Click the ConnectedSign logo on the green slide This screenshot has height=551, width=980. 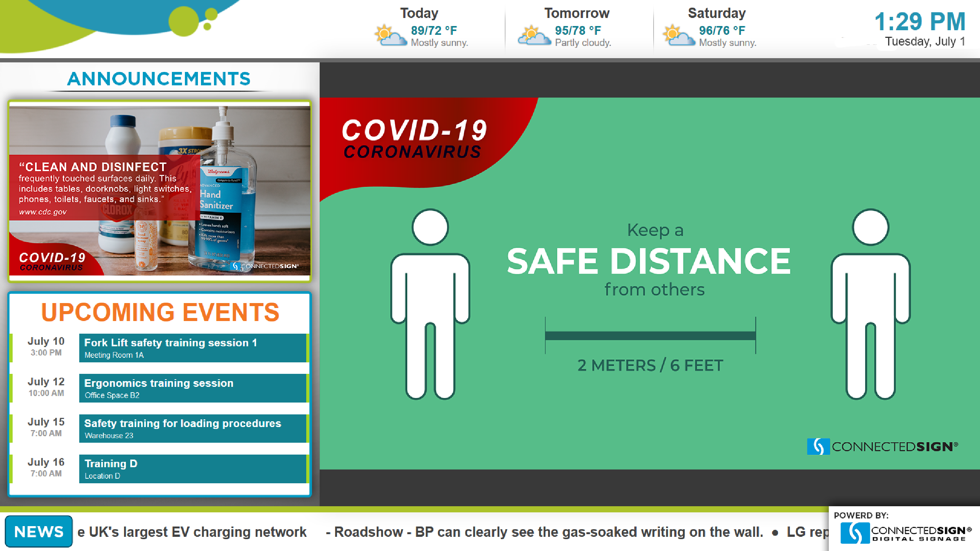[882, 446]
